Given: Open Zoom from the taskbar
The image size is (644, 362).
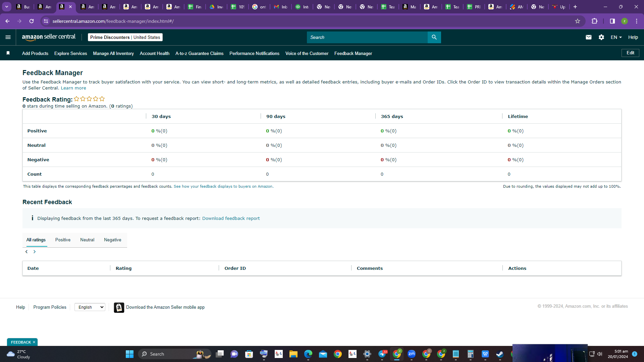Looking at the screenshot, I should tap(412, 354).
